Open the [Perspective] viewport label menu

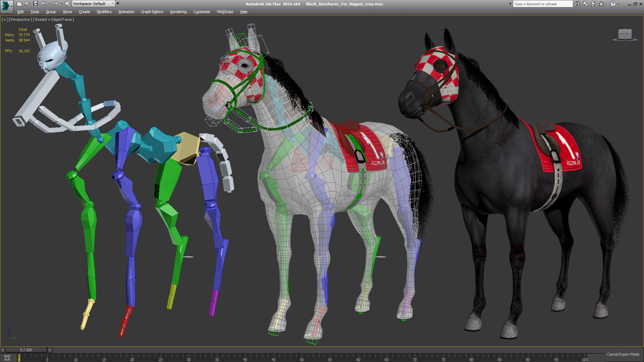click(x=20, y=19)
